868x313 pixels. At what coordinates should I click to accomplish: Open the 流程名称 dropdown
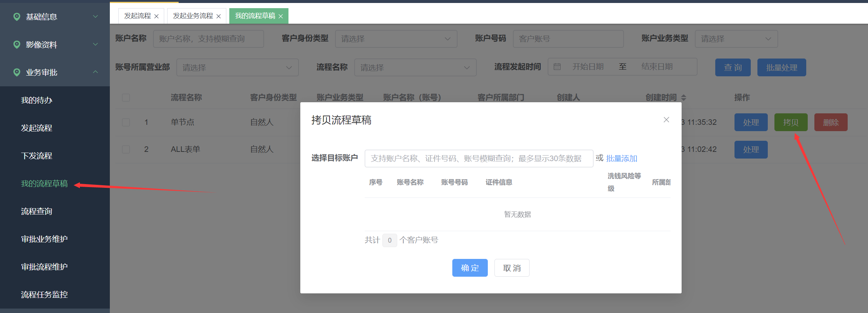click(x=415, y=67)
